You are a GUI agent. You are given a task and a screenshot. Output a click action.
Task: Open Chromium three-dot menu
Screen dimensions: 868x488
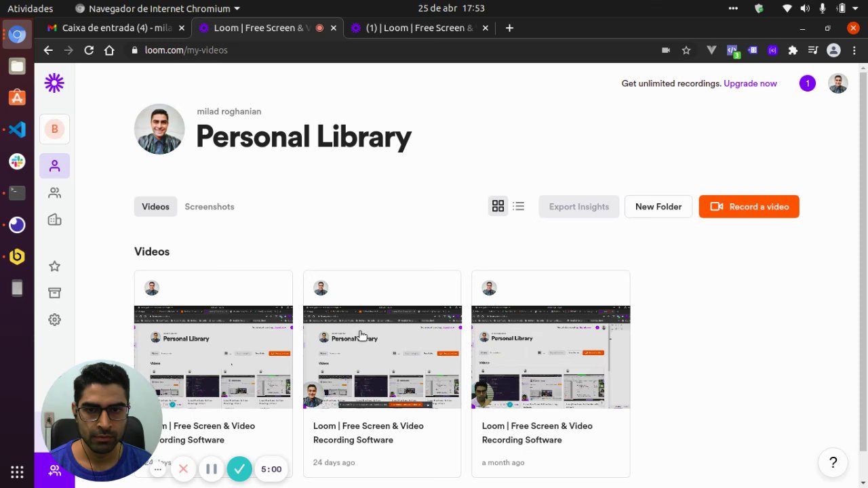point(854,50)
